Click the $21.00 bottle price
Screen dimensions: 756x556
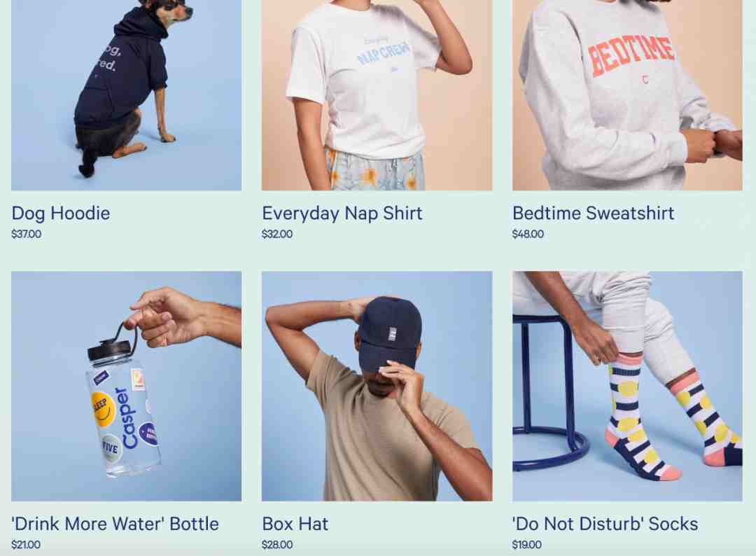[26, 544]
